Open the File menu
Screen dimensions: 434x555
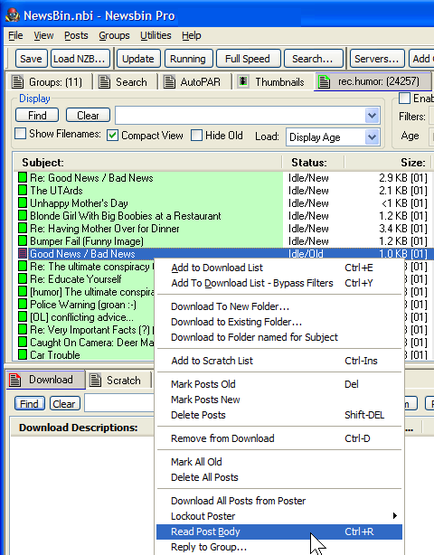tap(16, 35)
